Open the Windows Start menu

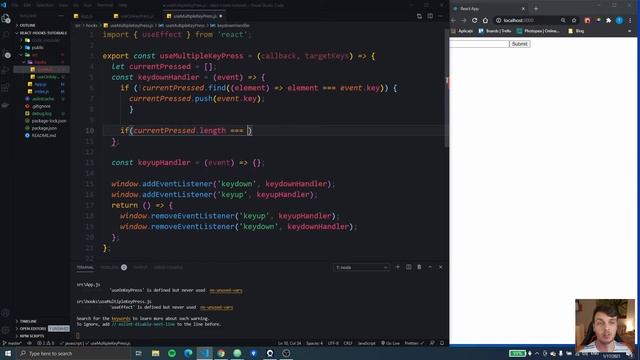8,353
